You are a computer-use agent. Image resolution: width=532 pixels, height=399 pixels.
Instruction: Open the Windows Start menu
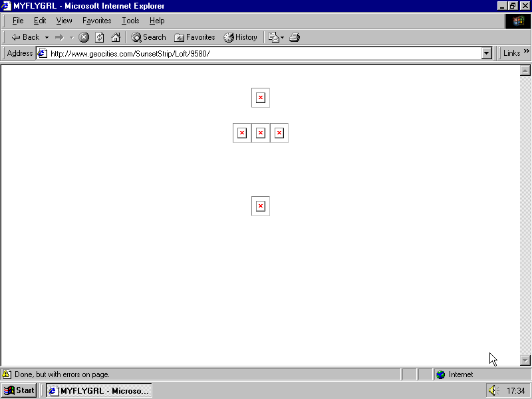point(19,390)
